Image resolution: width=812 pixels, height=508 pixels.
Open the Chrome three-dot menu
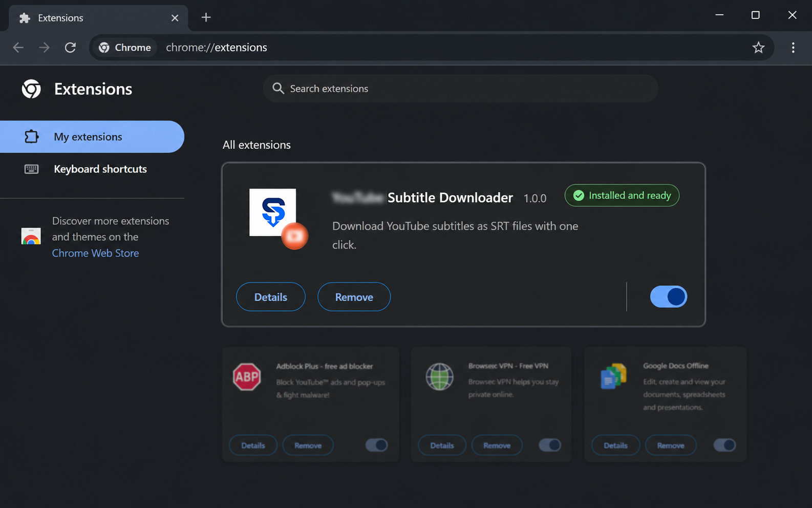[793, 48]
